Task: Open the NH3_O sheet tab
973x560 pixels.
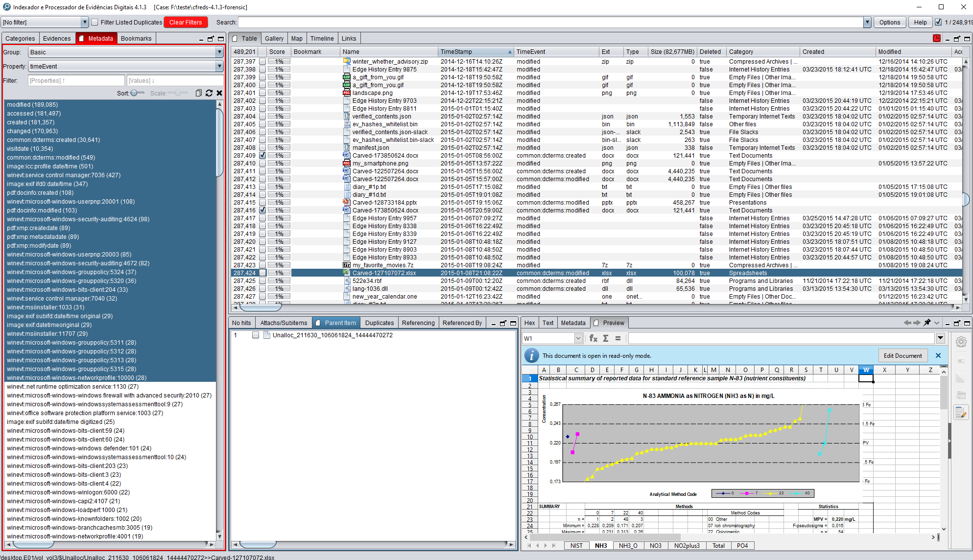Action: click(628, 545)
